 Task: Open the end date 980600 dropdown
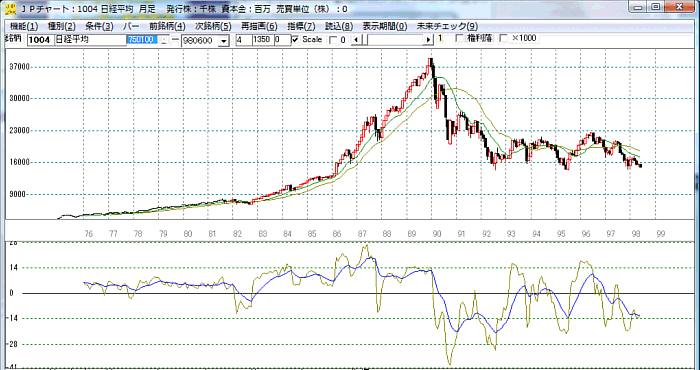click(x=224, y=41)
